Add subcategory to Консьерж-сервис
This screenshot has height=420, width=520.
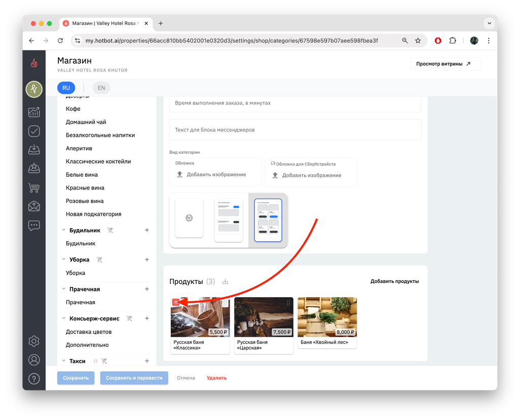pyautogui.click(x=147, y=318)
